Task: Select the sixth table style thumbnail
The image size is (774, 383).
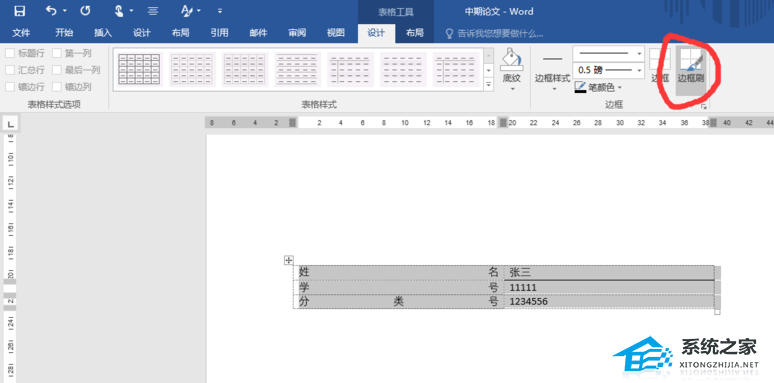Action: pos(403,70)
